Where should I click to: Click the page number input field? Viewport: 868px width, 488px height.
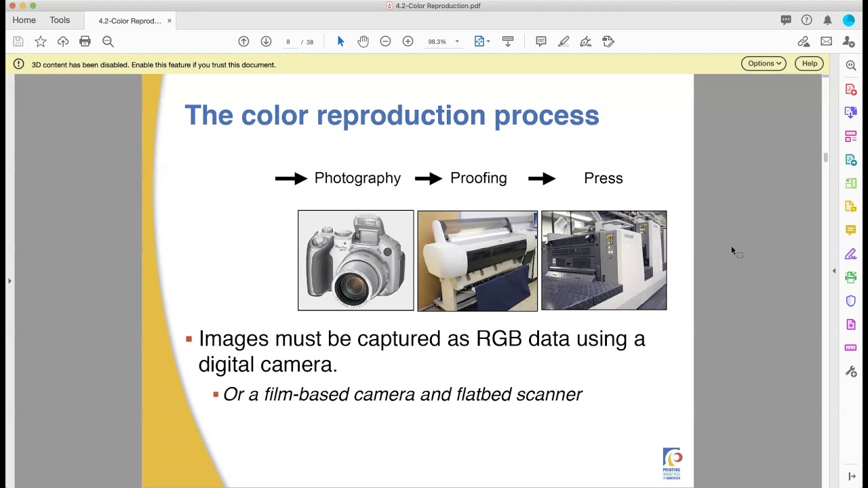[x=288, y=42]
